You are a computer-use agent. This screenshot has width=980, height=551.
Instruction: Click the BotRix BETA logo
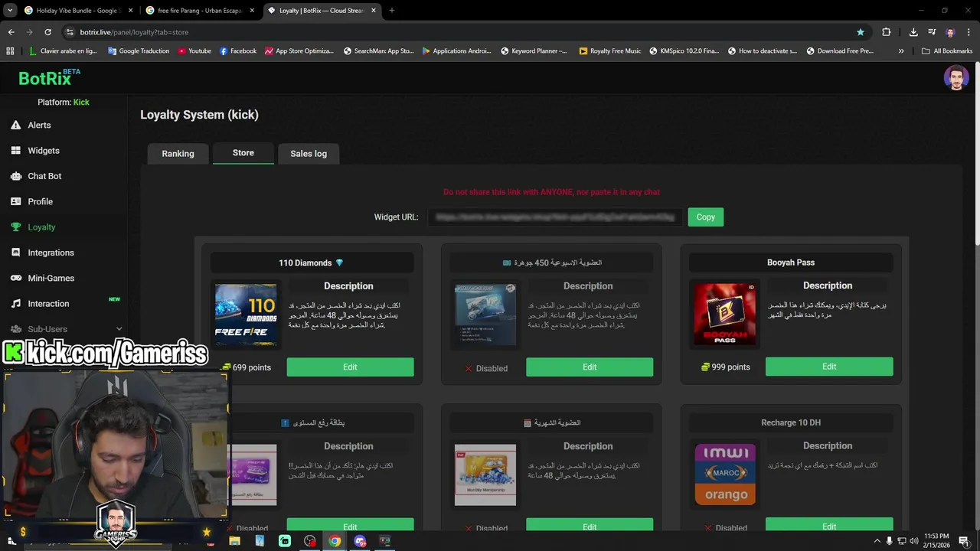click(49, 77)
